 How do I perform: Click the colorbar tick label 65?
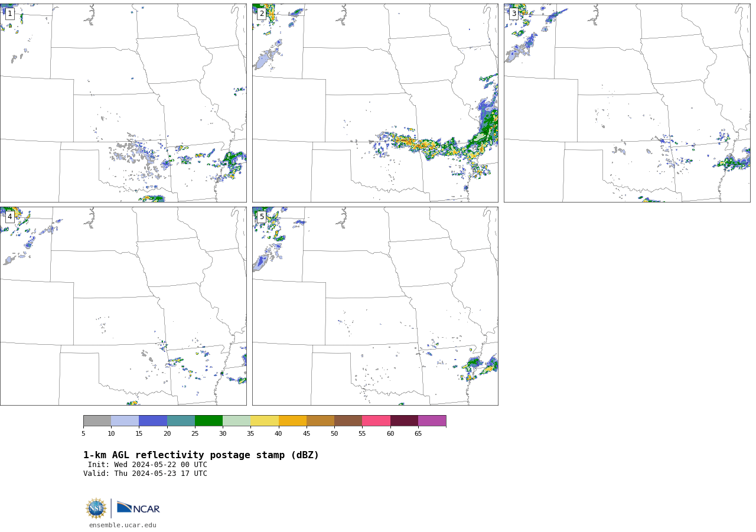418,434
